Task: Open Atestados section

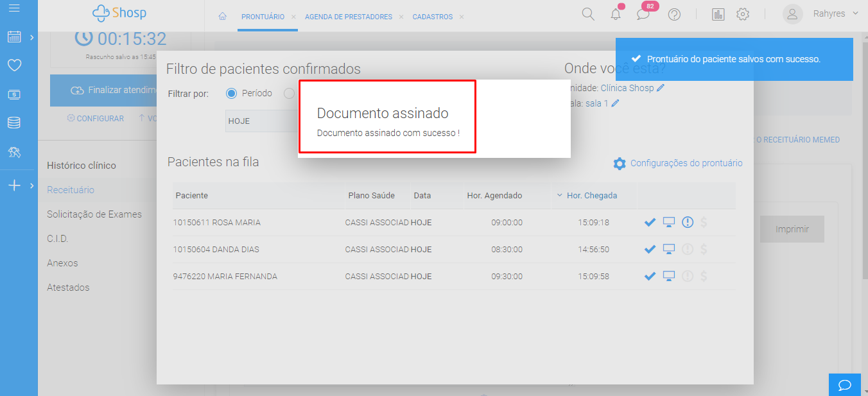Action: (68, 288)
